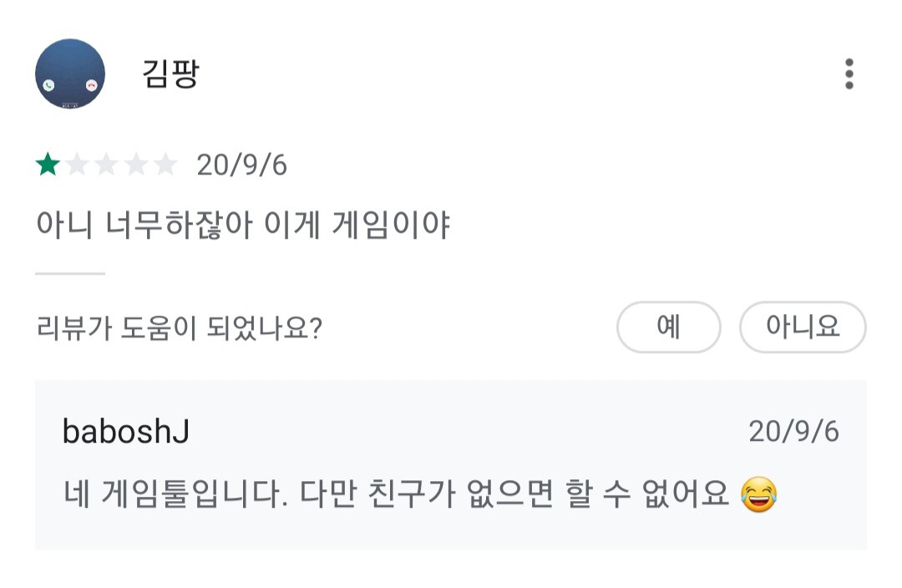This screenshot has width=902, height=588.
Task: Click the 리뷰가 도움이 되었나요? prompt text
Action: tap(180, 328)
